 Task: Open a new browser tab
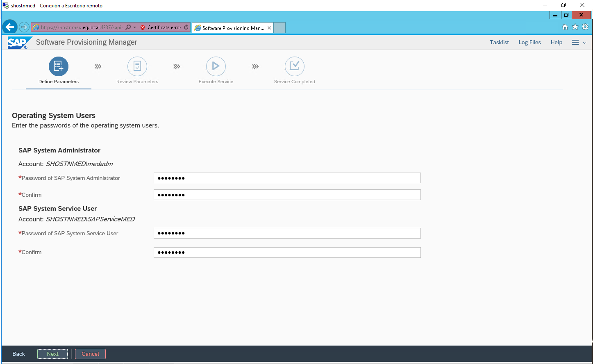click(279, 28)
